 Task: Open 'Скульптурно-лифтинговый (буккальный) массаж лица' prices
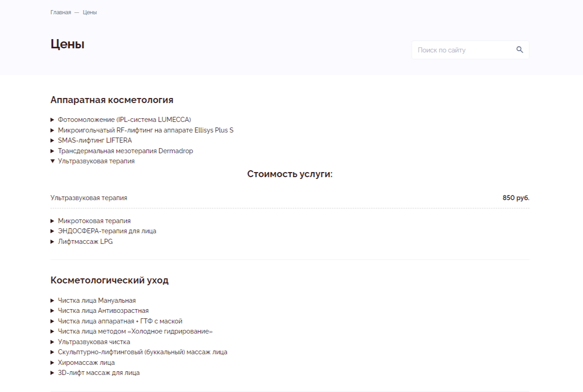(142, 352)
